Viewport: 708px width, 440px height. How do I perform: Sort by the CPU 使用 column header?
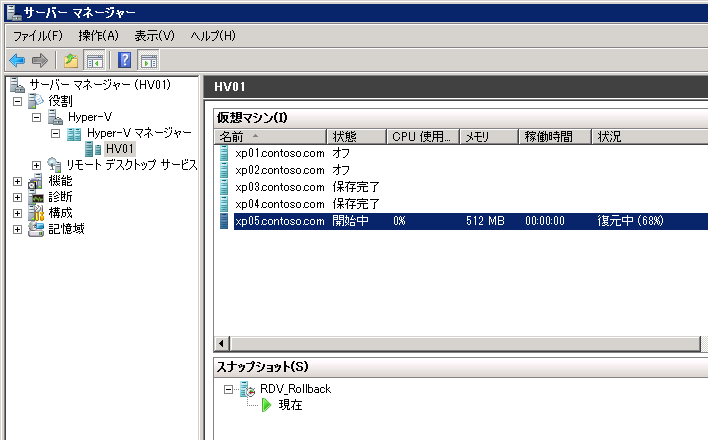coord(423,136)
